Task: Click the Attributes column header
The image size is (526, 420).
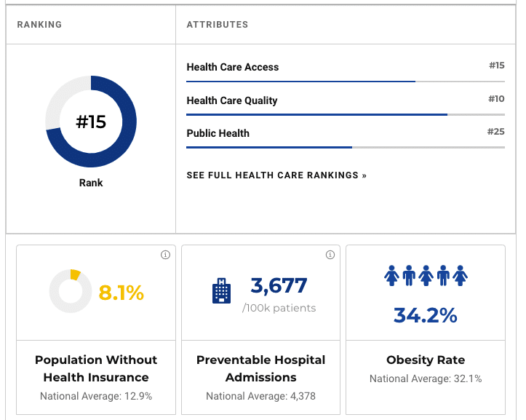Action: (218, 25)
